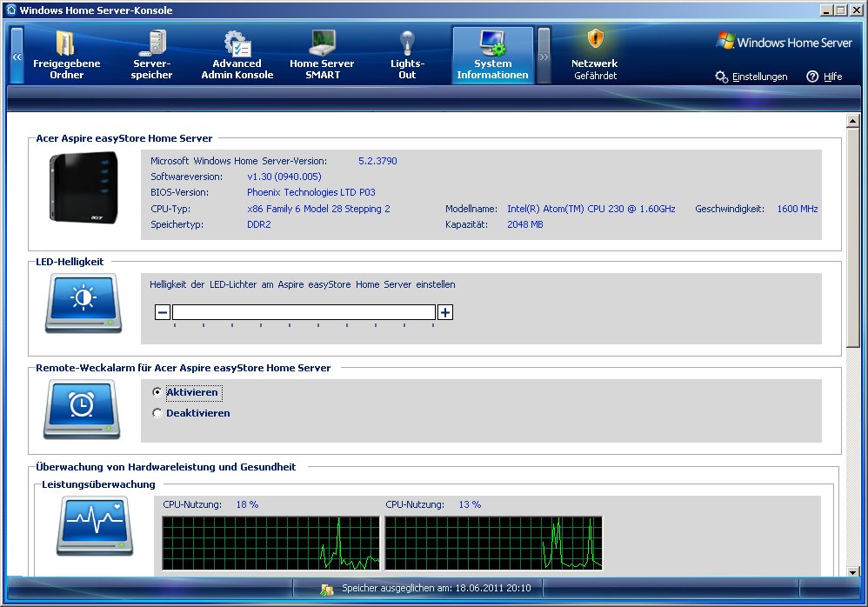Screen dimensions: 868x607
Task: Click the Remote-Weckalarm alarm clock icon
Action: click(82, 409)
